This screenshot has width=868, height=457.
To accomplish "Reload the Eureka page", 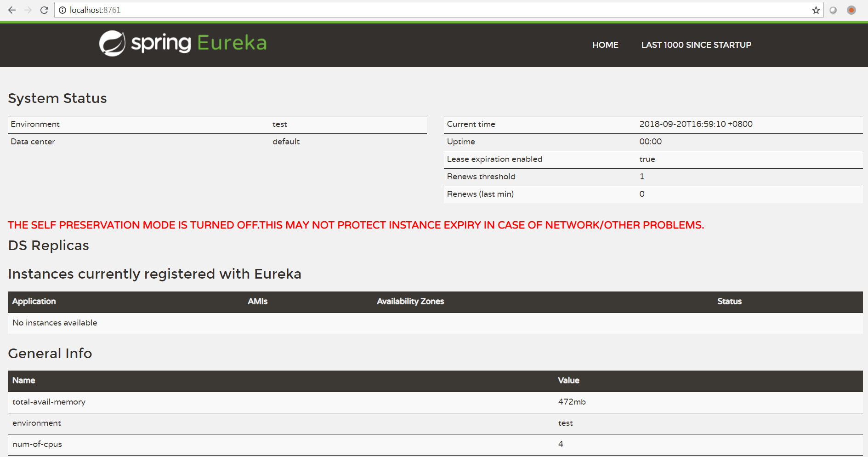I will point(44,10).
